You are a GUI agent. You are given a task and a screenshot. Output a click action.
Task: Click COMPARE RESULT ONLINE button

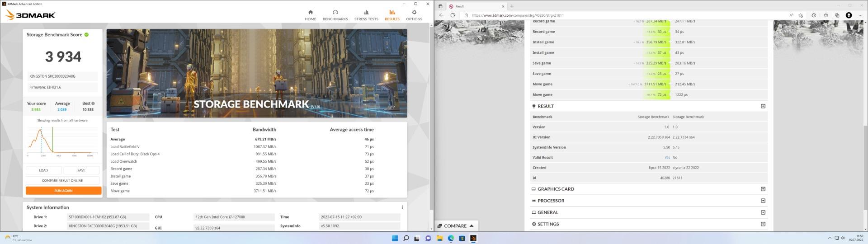[x=62, y=180]
